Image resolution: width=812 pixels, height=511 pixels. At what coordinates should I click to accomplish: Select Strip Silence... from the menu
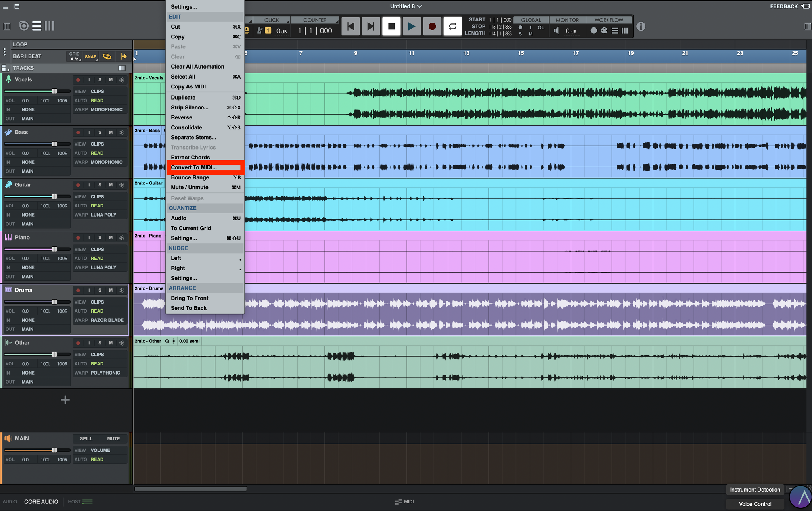pos(205,108)
